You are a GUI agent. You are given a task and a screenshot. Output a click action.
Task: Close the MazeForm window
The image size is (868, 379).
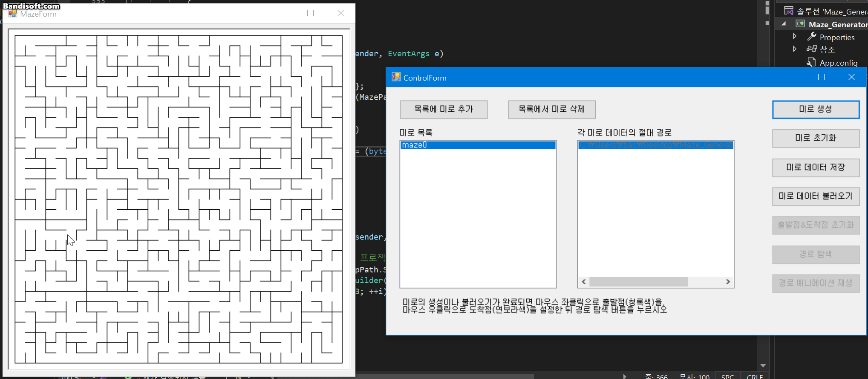pyautogui.click(x=340, y=13)
